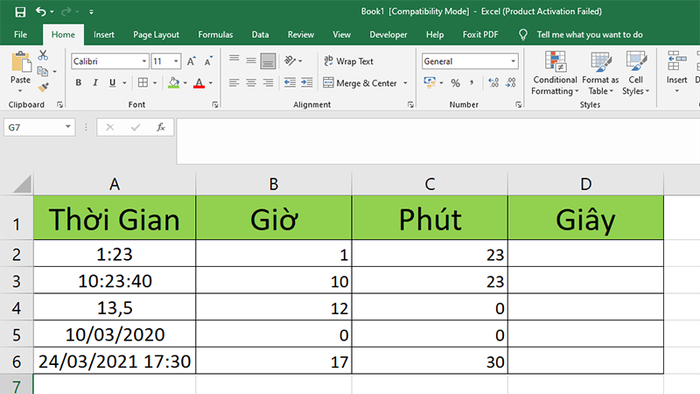Click Merge & Center button
This screenshot has width=700, height=394.
click(360, 83)
